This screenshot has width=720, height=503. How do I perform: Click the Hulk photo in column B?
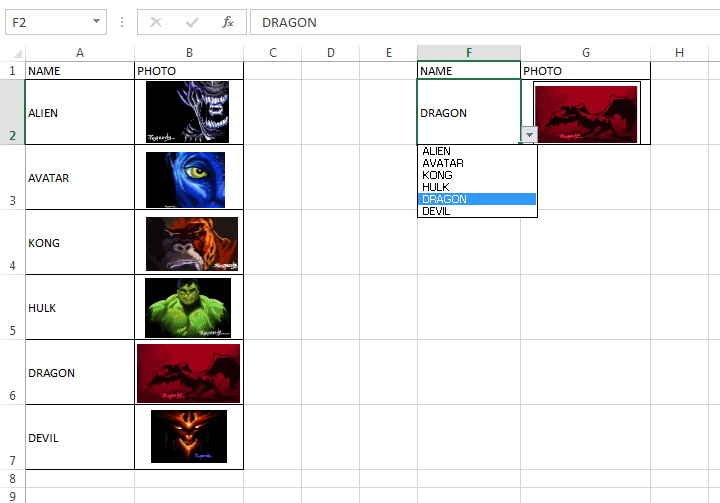tap(188, 308)
